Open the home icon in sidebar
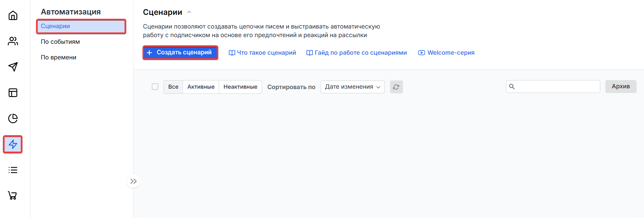644x218 pixels. [13, 16]
